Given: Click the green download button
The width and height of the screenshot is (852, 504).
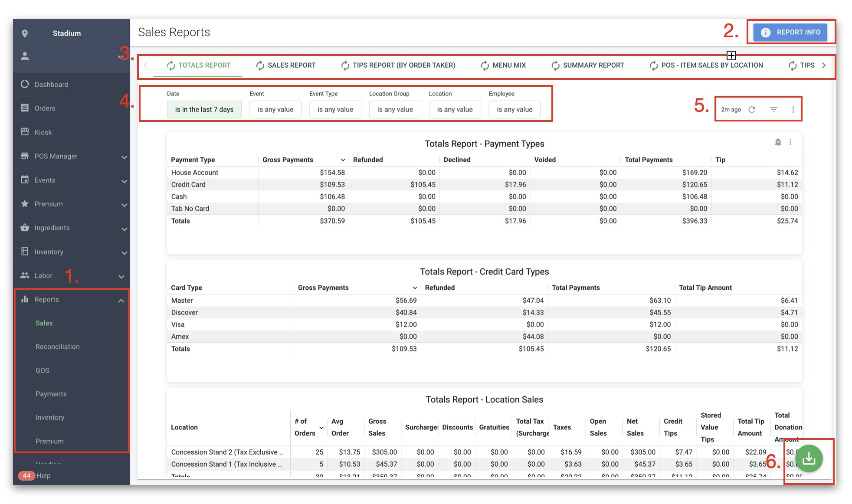Looking at the screenshot, I should point(809,458).
